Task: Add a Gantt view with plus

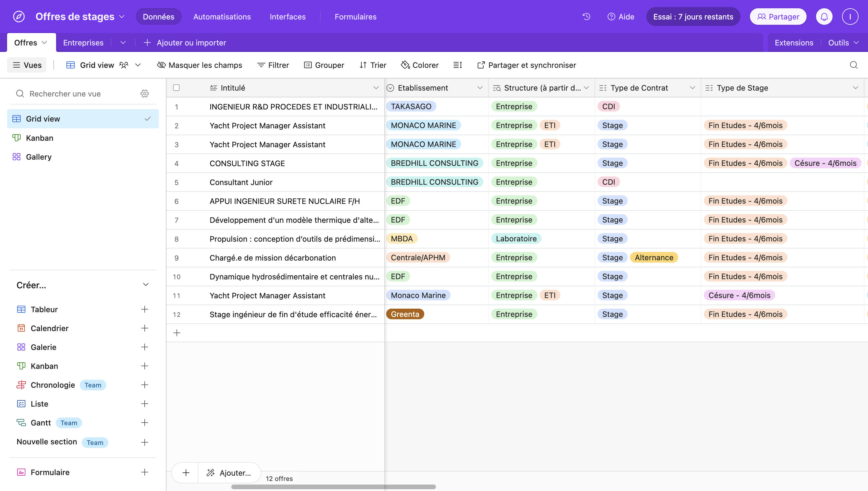Action: tap(145, 423)
